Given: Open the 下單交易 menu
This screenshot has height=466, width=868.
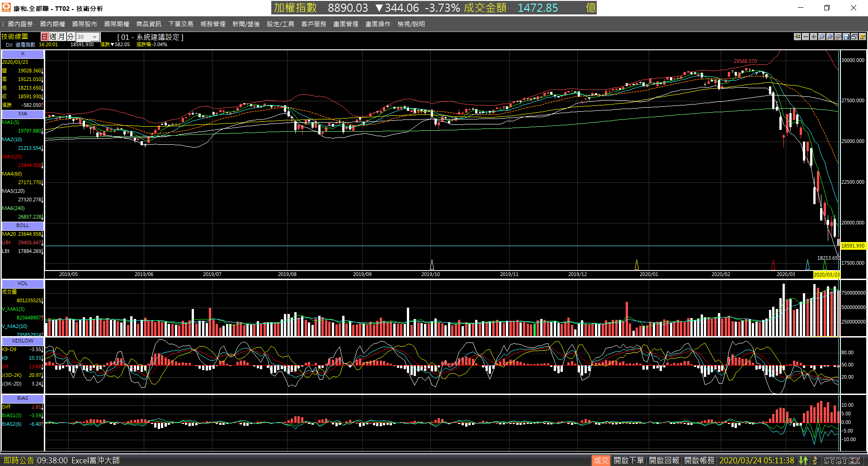Looking at the screenshot, I should pyautogui.click(x=181, y=24).
